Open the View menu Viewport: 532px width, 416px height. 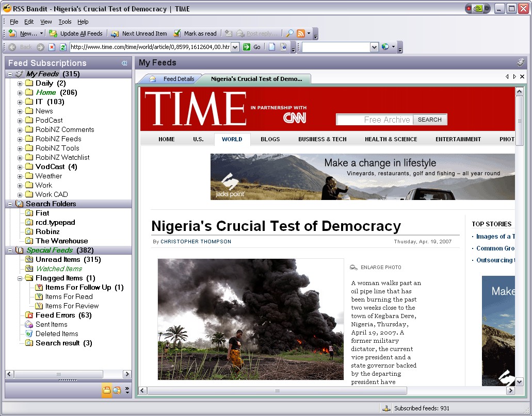[46, 22]
